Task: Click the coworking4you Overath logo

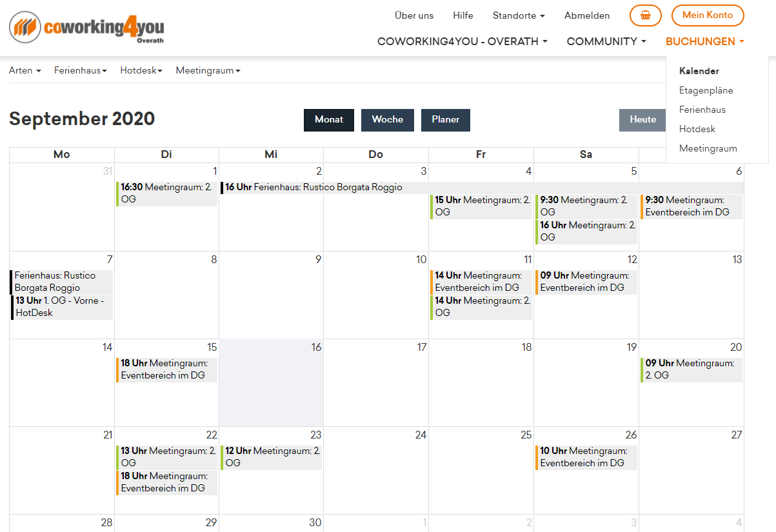Action: click(86, 28)
